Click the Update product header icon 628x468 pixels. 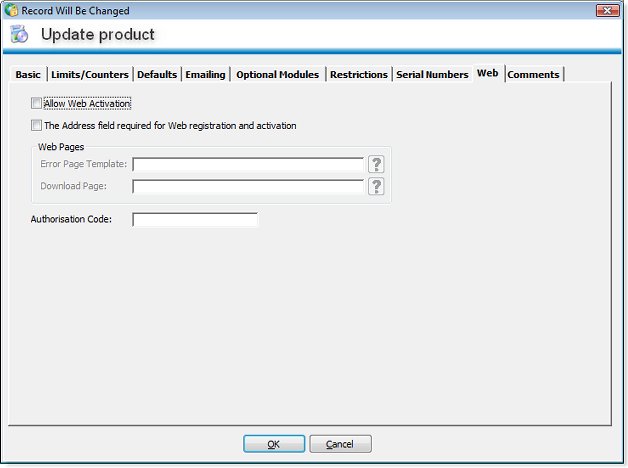[x=20, y=35]
